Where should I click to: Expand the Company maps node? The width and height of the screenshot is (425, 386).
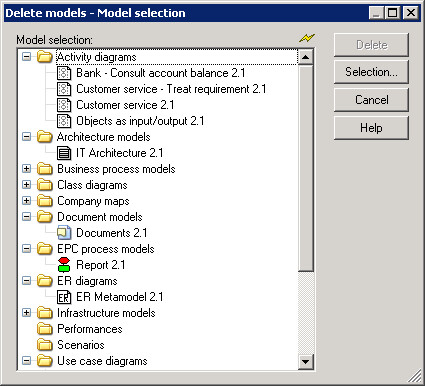[26, 200]
